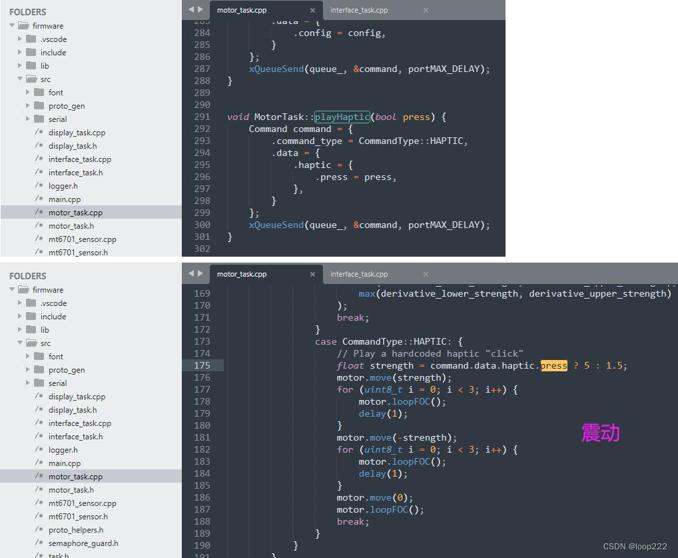Viewport: 678px width, 558px height.
Task: Click the .vscode folder icon in upper sidebar
Action: (31, 39)
